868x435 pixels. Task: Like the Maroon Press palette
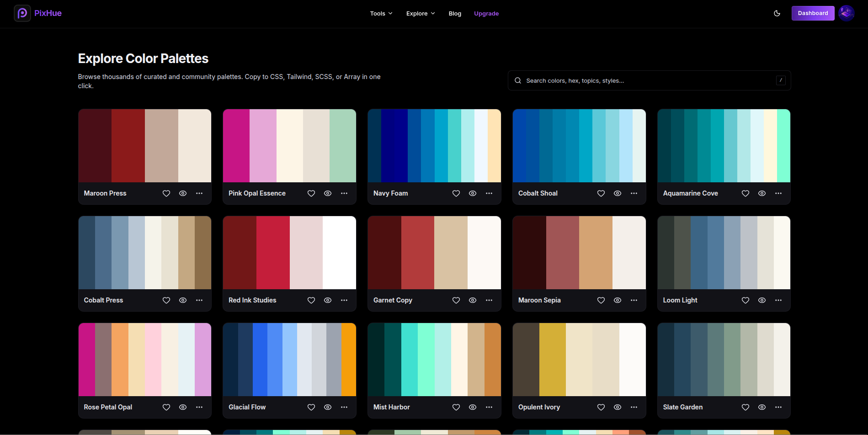(166, 193)
